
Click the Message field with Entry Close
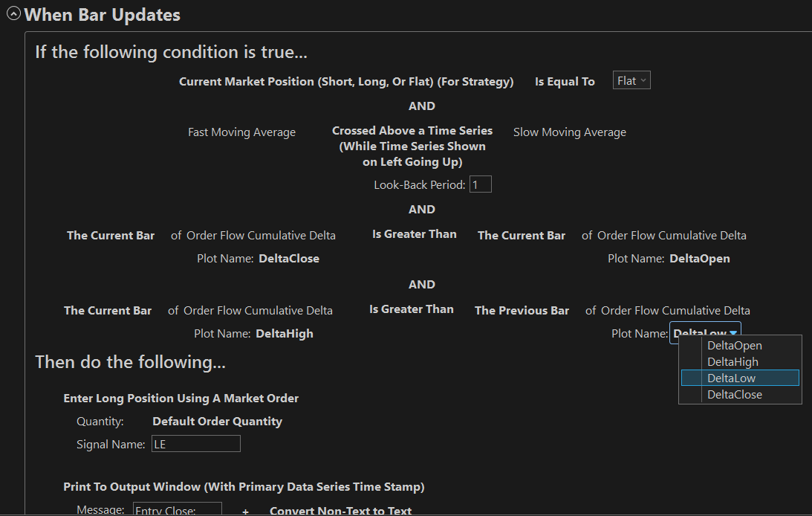177,510
